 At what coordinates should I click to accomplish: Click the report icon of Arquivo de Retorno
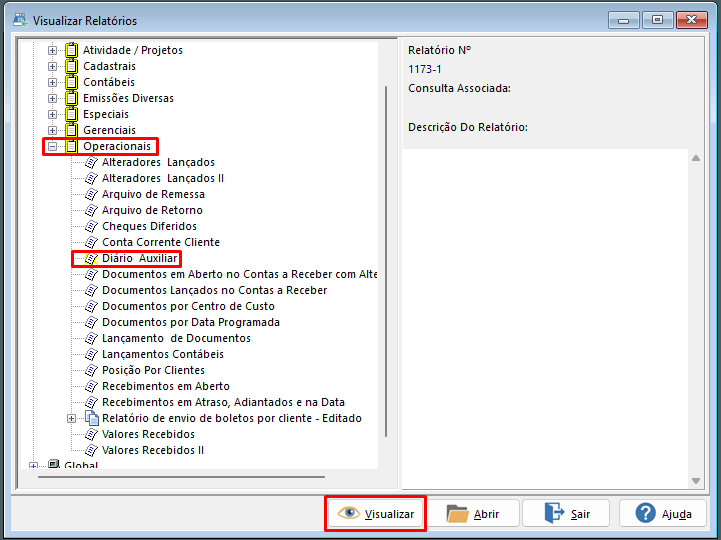point(92,210)
